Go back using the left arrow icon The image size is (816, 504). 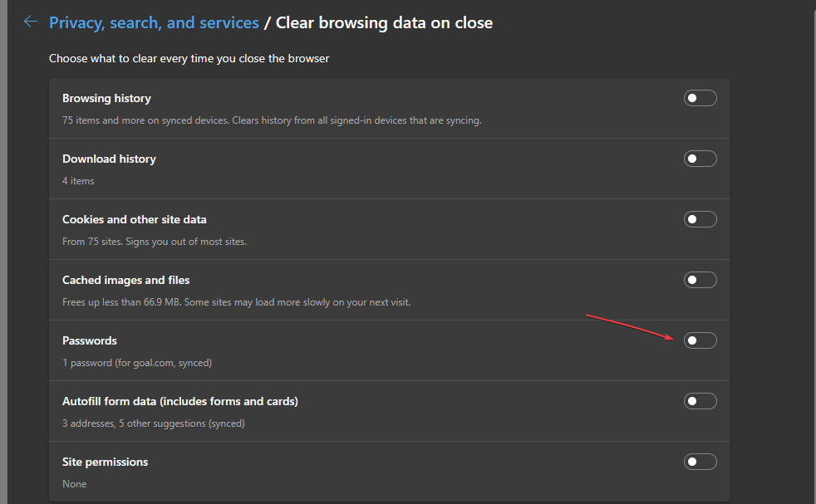point(31,22)
